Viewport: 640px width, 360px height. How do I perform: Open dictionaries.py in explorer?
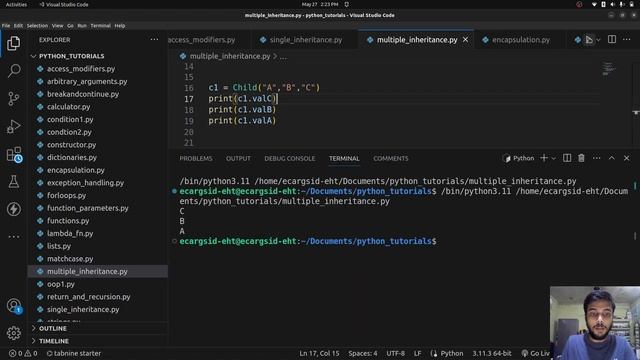pos(72,157)
